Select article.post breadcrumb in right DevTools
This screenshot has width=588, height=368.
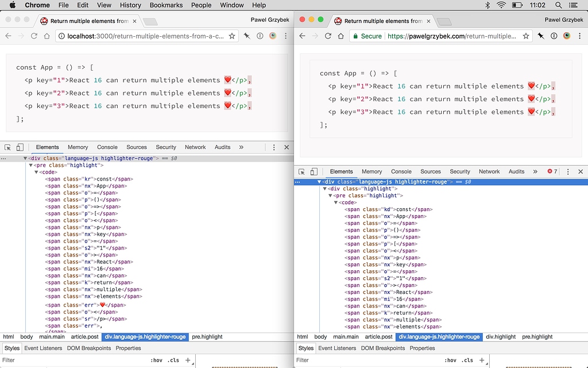379,337
